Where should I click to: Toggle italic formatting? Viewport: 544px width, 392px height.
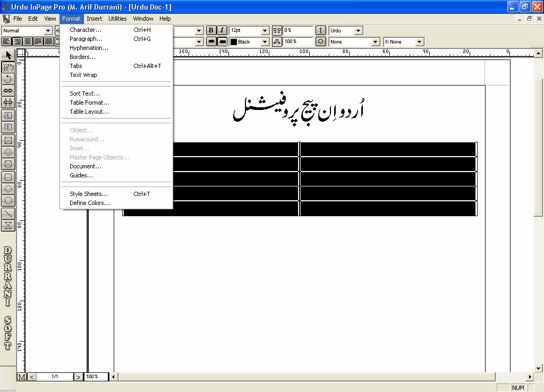[x=222, y=30]
